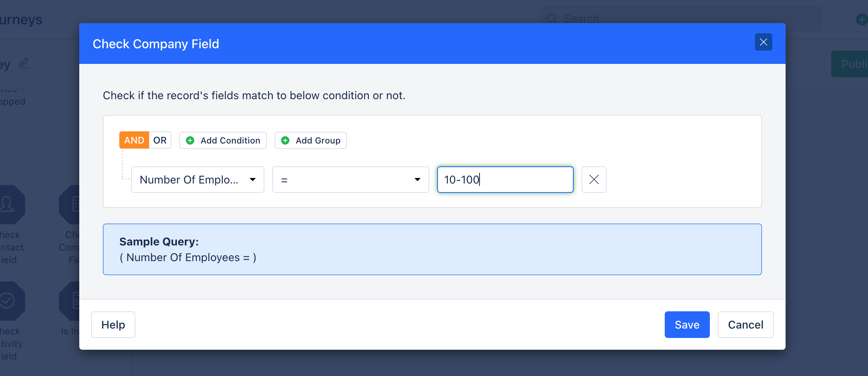The image size is (868, 376).
Task: Open Help for this dialog
Action: tap(113, 325)
